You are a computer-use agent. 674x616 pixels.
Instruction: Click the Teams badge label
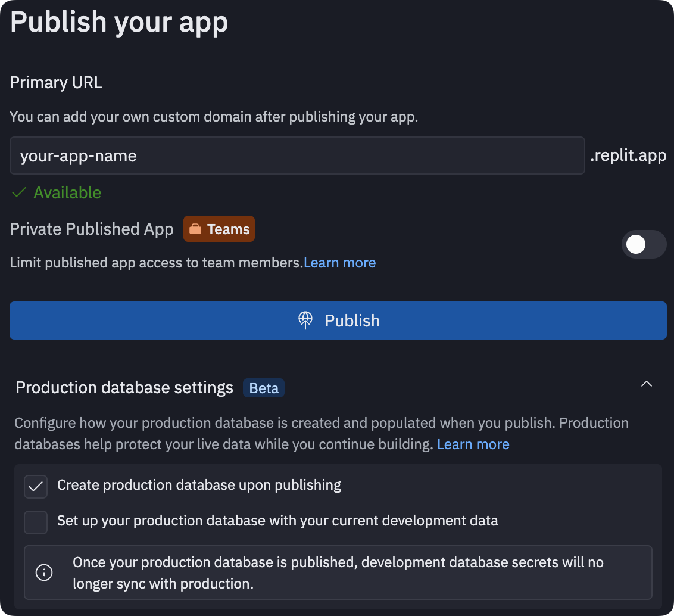tap(228, 229)
